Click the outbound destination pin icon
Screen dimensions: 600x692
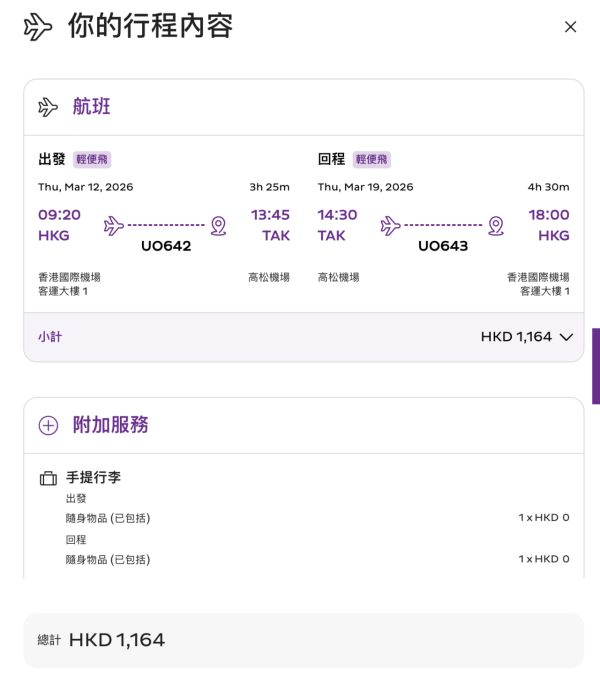(219, 225)
